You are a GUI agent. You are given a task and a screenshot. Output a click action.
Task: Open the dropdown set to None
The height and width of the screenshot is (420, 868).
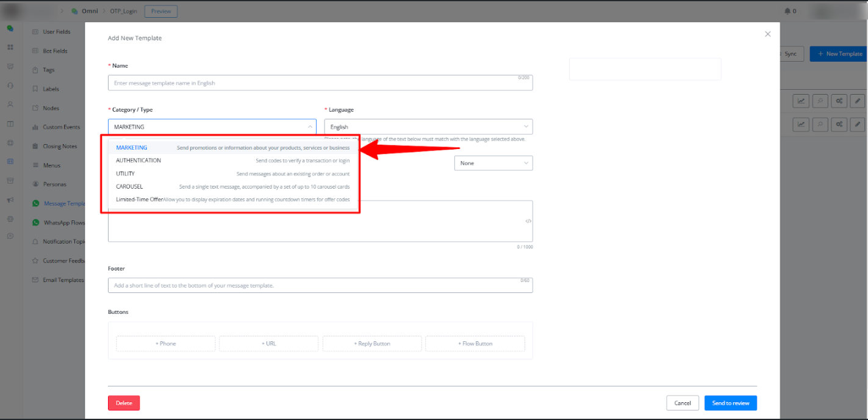click(493, 163)
